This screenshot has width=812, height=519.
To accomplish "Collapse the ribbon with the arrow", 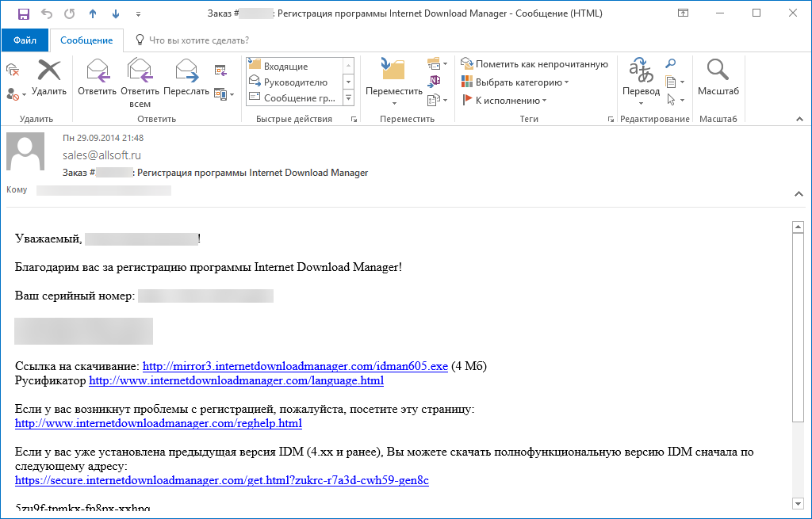I will (x=799, y=119).
